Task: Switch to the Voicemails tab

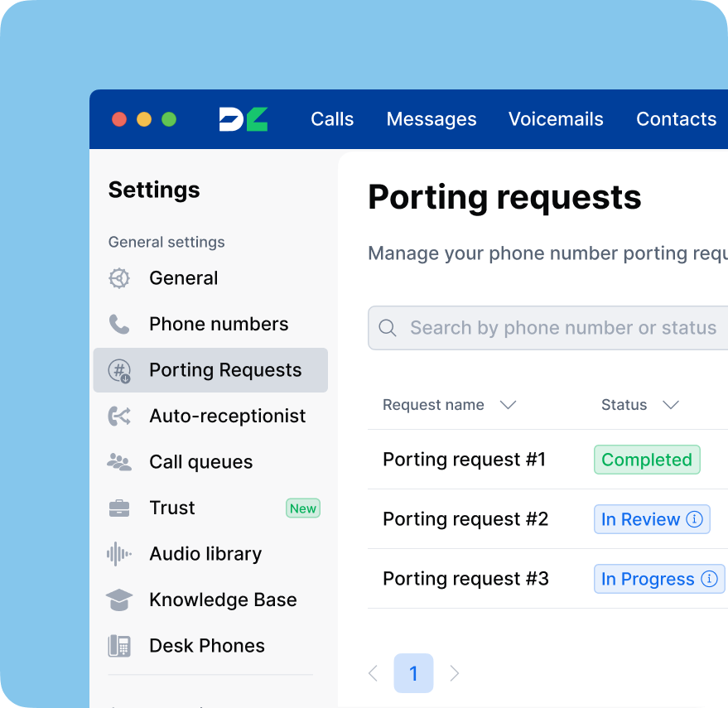Action: click(556, 119)
